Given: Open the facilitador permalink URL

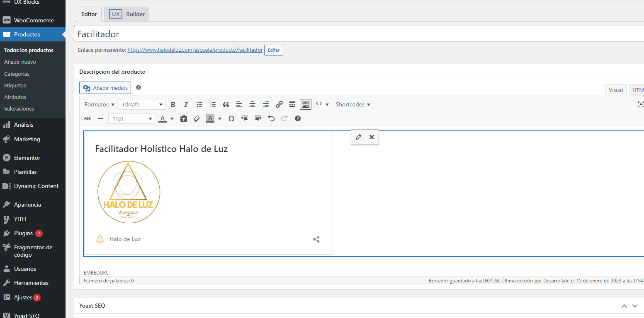Looking at the screenshot, I should pos(195,50).
